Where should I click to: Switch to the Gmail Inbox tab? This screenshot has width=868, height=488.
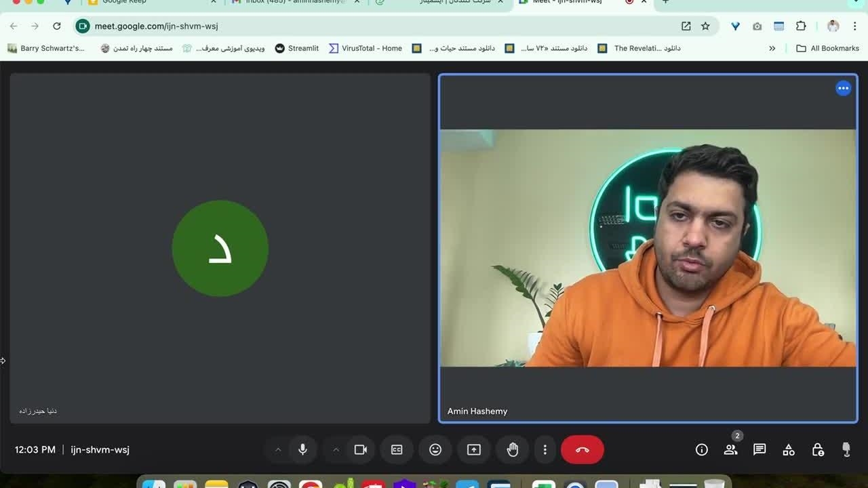[x=295, y=2]
